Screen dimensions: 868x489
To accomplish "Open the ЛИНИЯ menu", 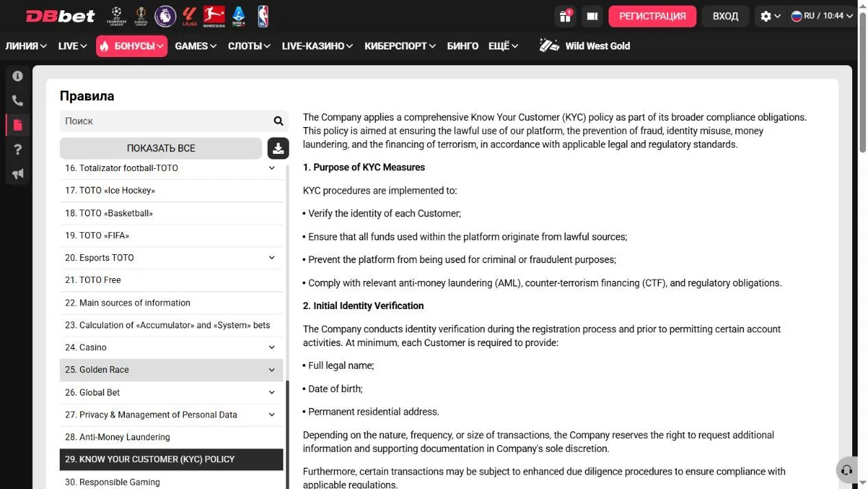I will [26, 46].
